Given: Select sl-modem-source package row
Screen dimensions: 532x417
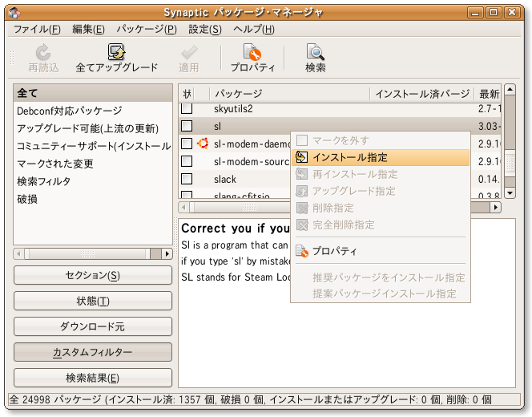Looking at the screenshot, I should 234,161.
